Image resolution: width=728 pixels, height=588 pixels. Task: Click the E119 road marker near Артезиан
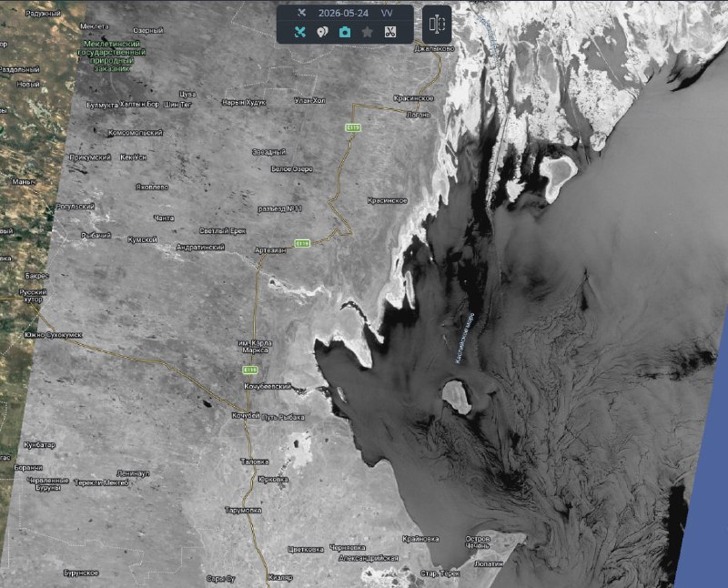click(x=302, y=243)
